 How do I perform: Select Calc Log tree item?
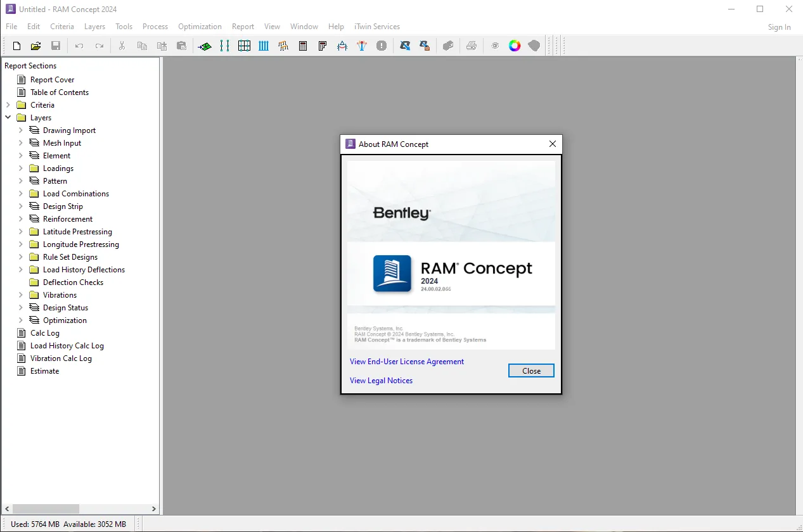click(x=45, y=333)
